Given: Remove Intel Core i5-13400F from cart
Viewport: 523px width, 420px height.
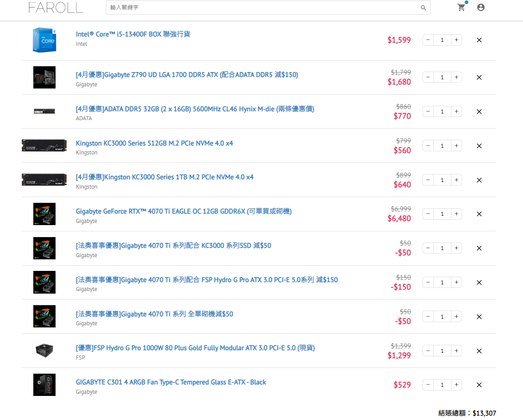Looking at the screenshot, I should pyautogui.click(x=479, y=40).
